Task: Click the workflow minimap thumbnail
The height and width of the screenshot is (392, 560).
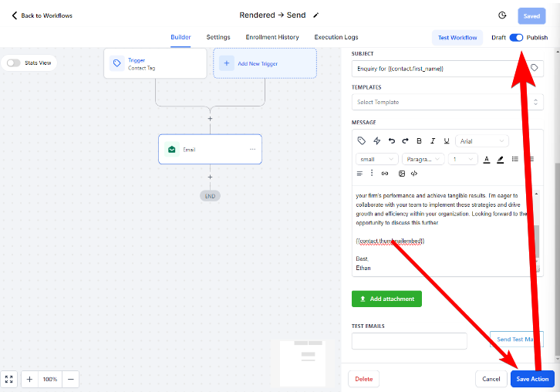Action: pyautogui.click(x=303, y=363)
